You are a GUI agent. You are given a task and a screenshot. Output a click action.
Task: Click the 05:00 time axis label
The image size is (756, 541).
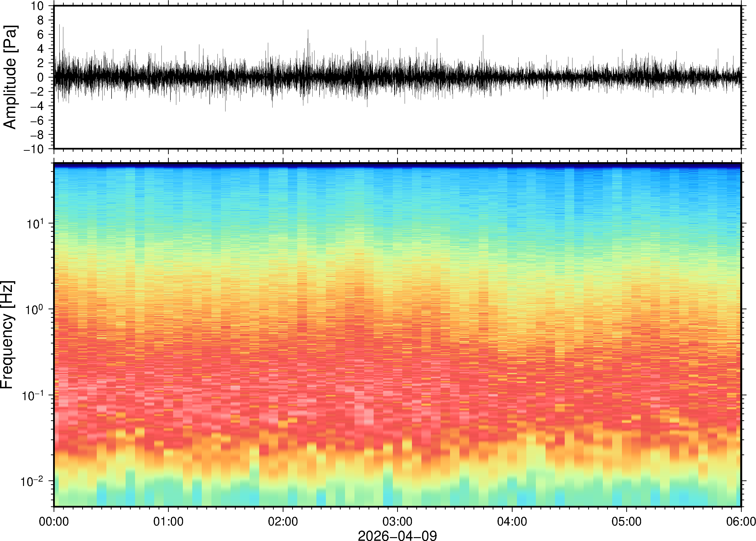click(626, 521)
